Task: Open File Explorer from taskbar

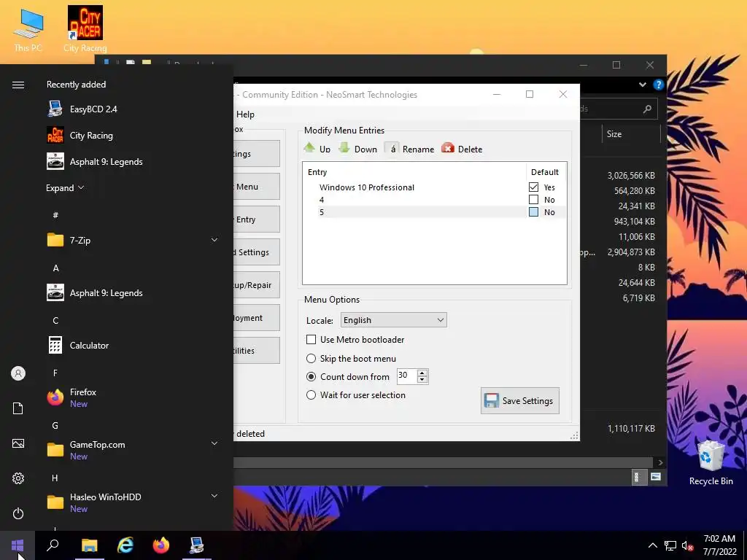Action: point(89,545)
